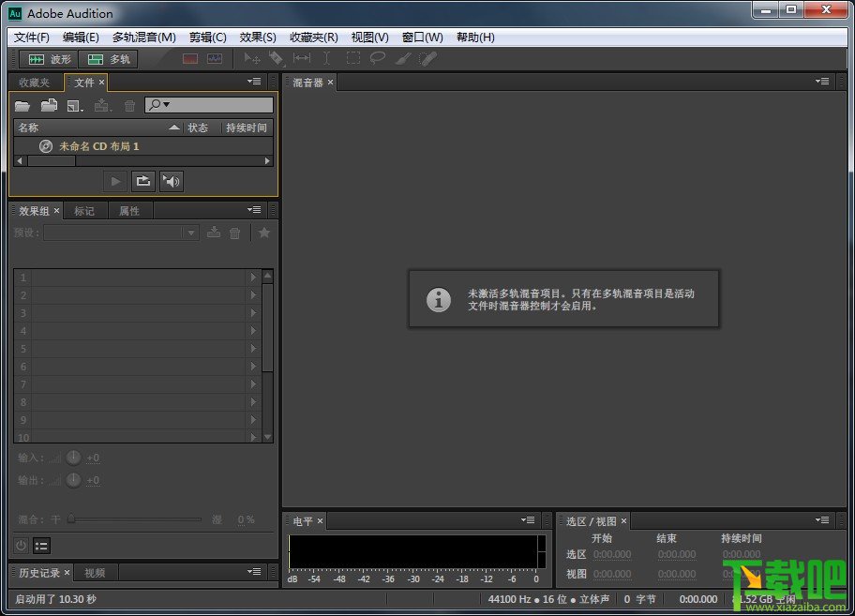The width and height of the screenshot is (855, 616).
Task: Toggle the effects rack list view button
Action: pyautogui.click(x=41, y=546)
